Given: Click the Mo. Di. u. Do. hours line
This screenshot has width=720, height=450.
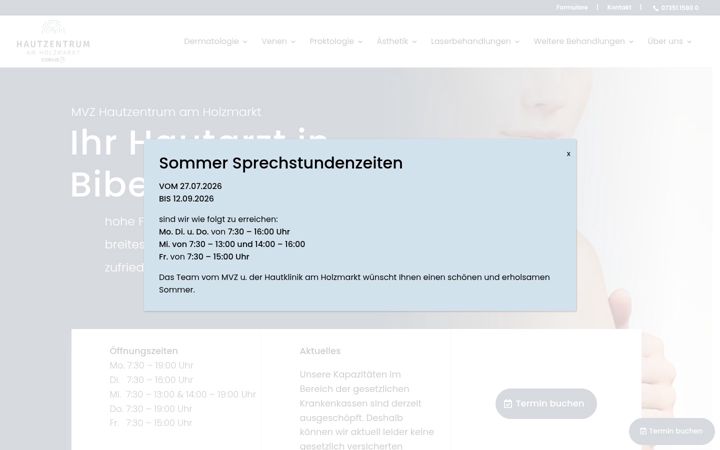Looking at the screenshot, I should 224,232.
